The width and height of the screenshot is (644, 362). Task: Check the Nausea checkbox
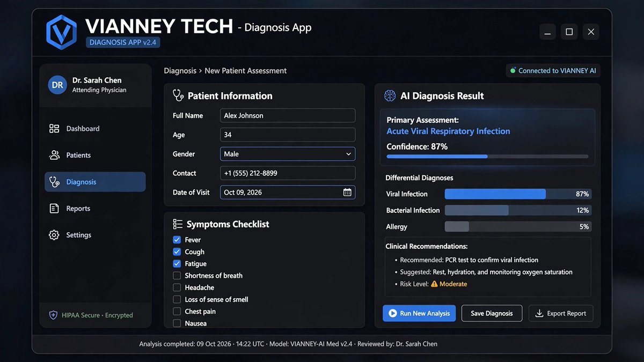click(x=177, y=323)
